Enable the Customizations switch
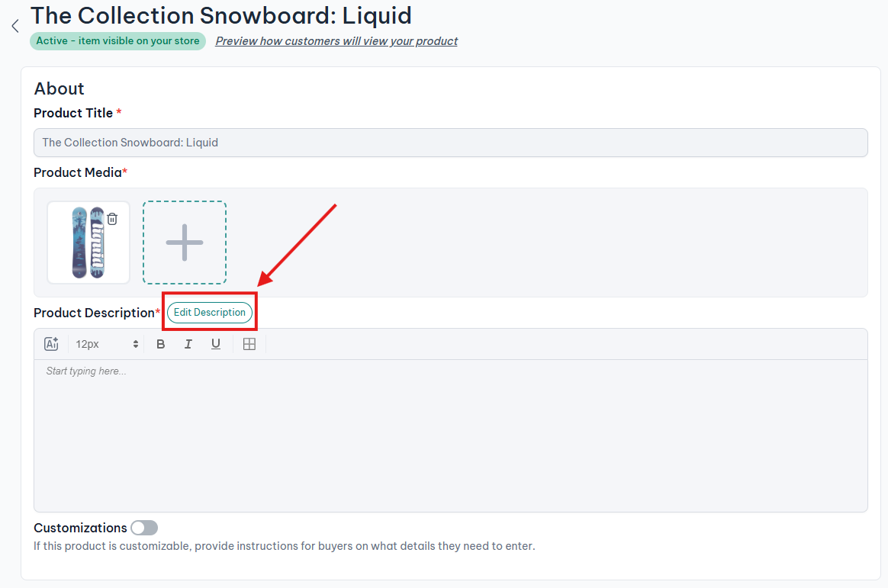This screenshot has height=588, width=888. [144, 528]
